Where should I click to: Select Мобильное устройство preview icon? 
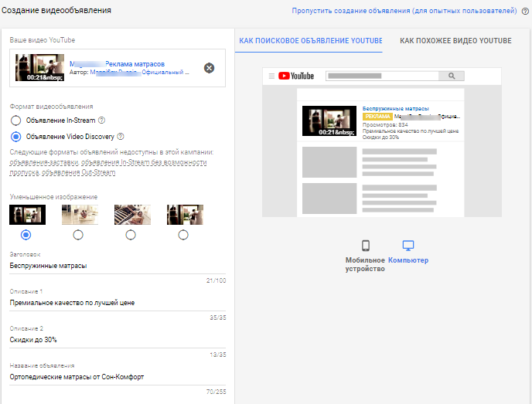(x=366, y=246)
